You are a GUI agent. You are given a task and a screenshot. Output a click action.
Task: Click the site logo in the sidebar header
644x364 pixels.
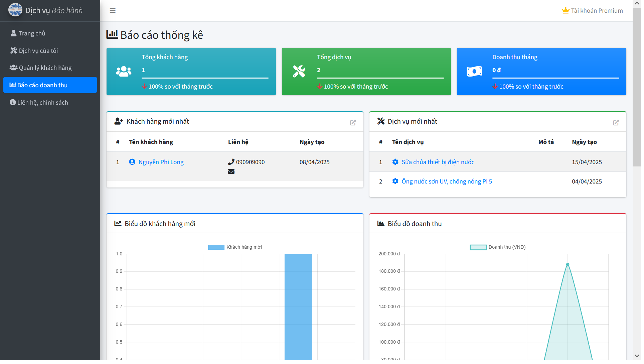click(15, 10)
